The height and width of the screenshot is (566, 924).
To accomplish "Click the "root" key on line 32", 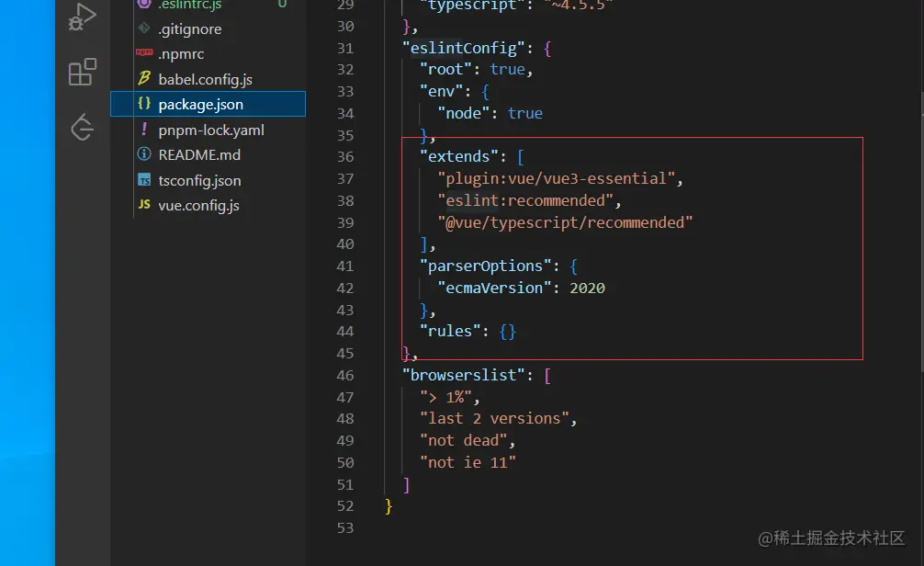I will (x=446, y=69).
